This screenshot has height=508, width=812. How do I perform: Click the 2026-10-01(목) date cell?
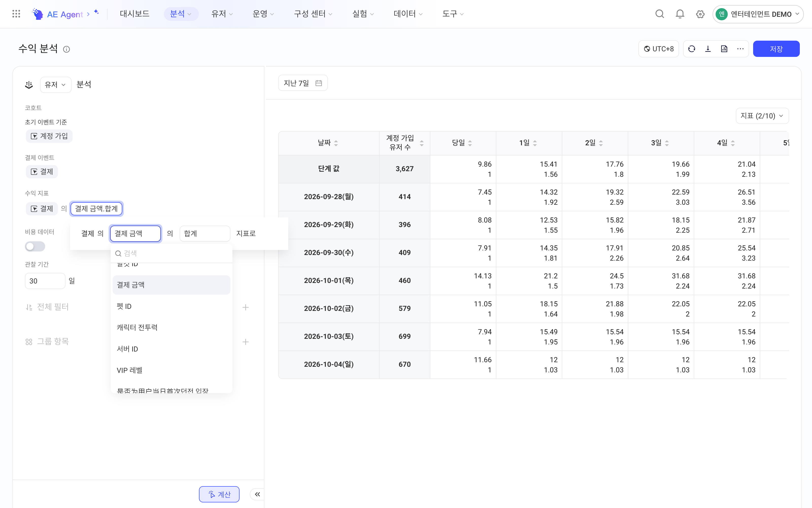(329, 280)
